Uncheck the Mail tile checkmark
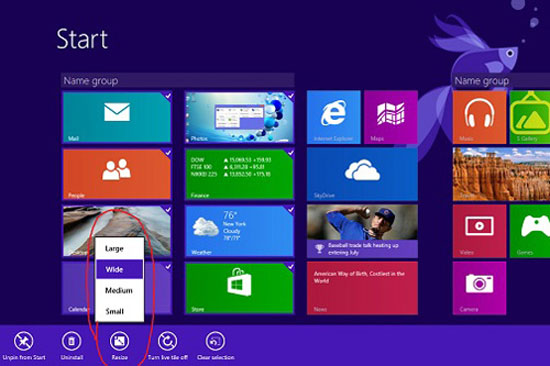The width and height of the screenshot is (550, 366). (x=168, y=95)
